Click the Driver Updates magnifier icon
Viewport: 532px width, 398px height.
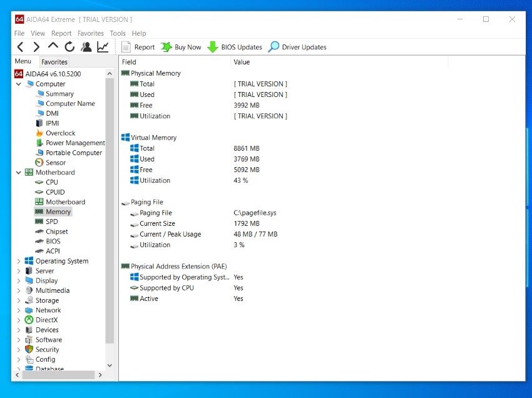pos(274,47)
